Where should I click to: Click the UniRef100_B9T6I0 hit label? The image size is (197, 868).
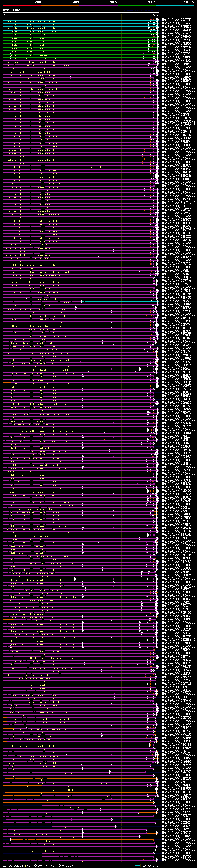177,33
